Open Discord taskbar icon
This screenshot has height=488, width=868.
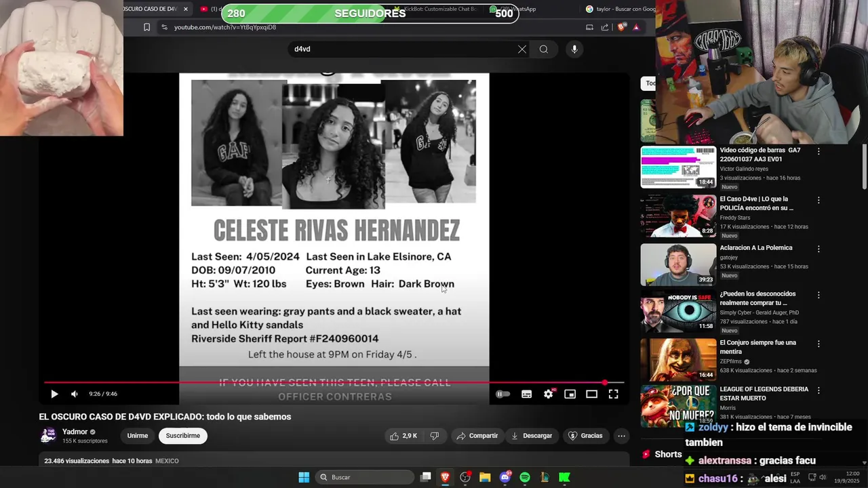[x=505, y=477]
